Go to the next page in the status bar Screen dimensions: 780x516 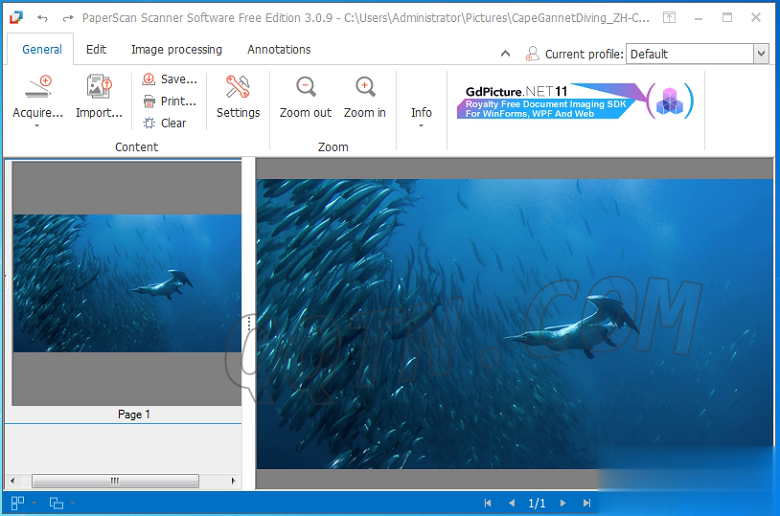pyautogui.click(x=563, y=503)
